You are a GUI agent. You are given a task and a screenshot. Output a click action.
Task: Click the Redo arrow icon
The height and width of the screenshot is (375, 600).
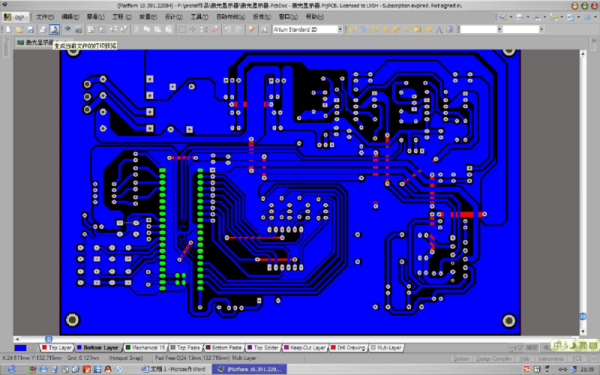point(238,29)
